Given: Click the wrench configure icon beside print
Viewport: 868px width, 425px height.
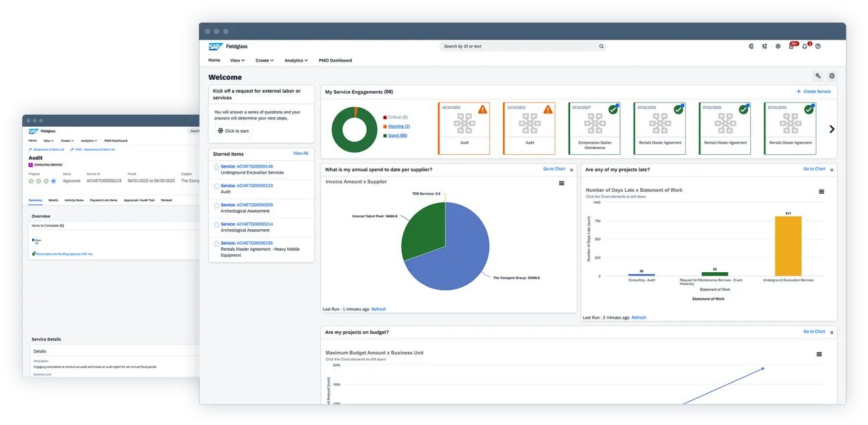Looking at the screenshot, I should [x=818, y=76].
